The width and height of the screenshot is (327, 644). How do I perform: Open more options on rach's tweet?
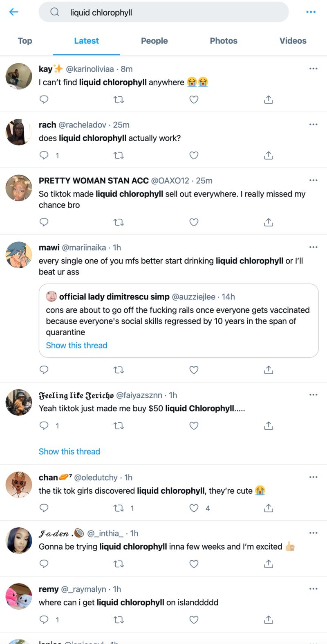[x=313, y=125]
